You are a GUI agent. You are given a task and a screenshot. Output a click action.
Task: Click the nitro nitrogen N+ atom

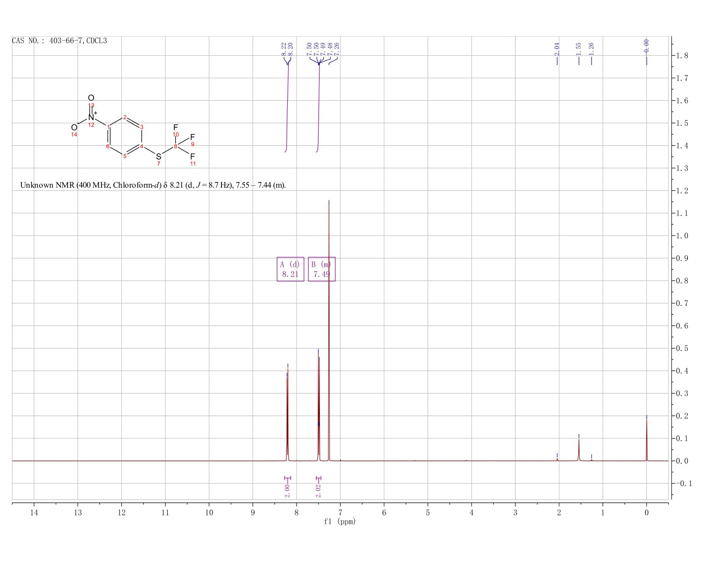pos(92,117)
